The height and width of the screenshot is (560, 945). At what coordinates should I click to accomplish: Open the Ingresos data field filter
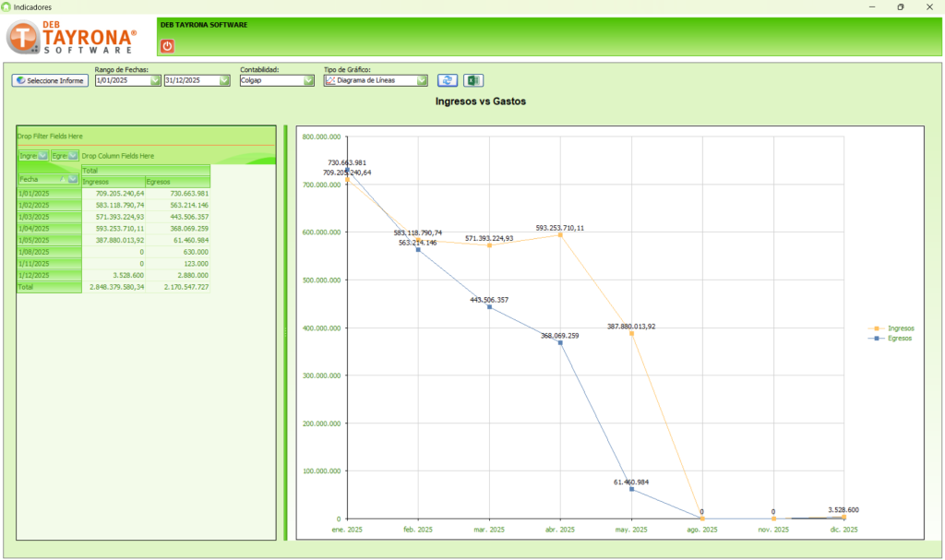pyautogui.click(x=42, y=156)
